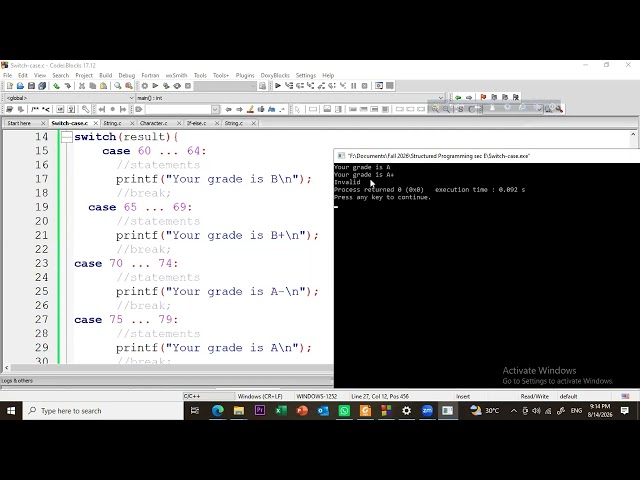Switch to the If-else.c tab
Viewport: 640px width, 480px height.
point(197,123)
